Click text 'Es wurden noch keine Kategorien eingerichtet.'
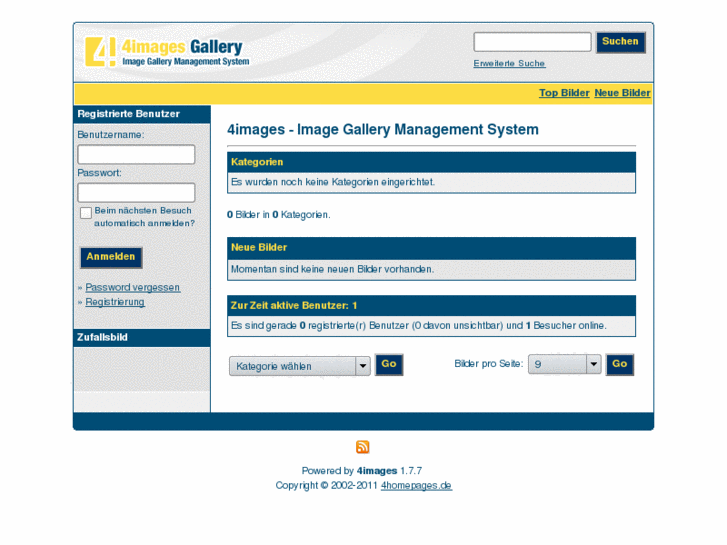The width and height of the screenshot is (727, 545). (333, 182)
